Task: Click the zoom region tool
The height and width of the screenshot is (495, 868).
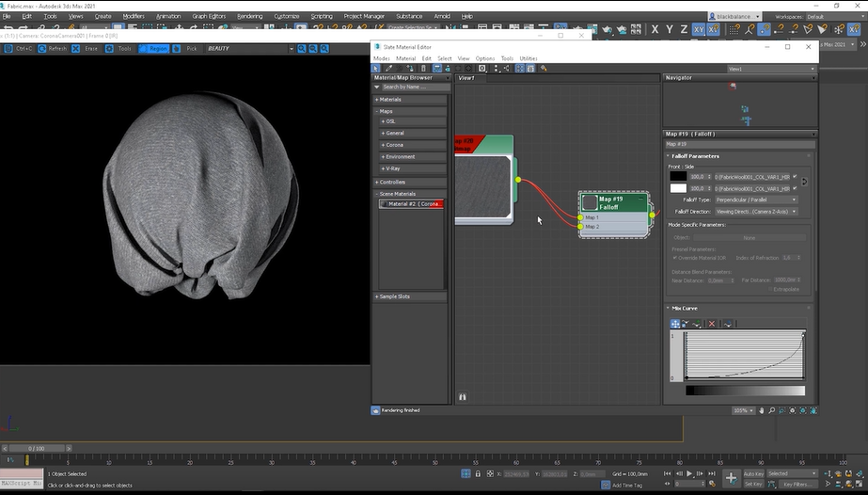Action: pos(782,410)
